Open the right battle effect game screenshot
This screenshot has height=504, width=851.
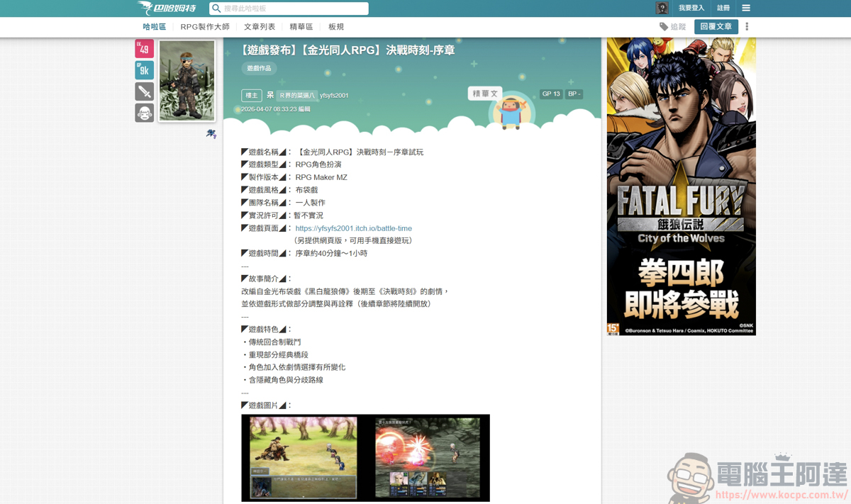[428, 457]
